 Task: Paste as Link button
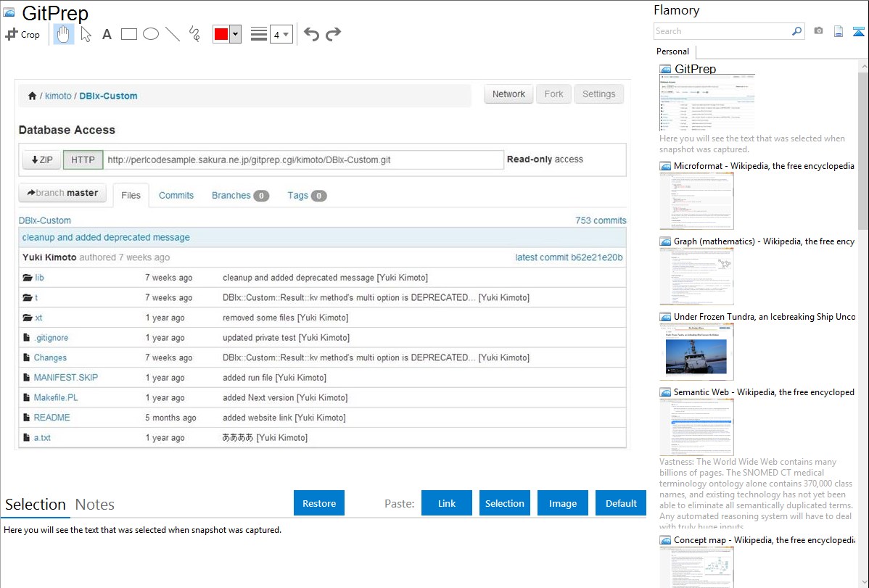[447, 503]
